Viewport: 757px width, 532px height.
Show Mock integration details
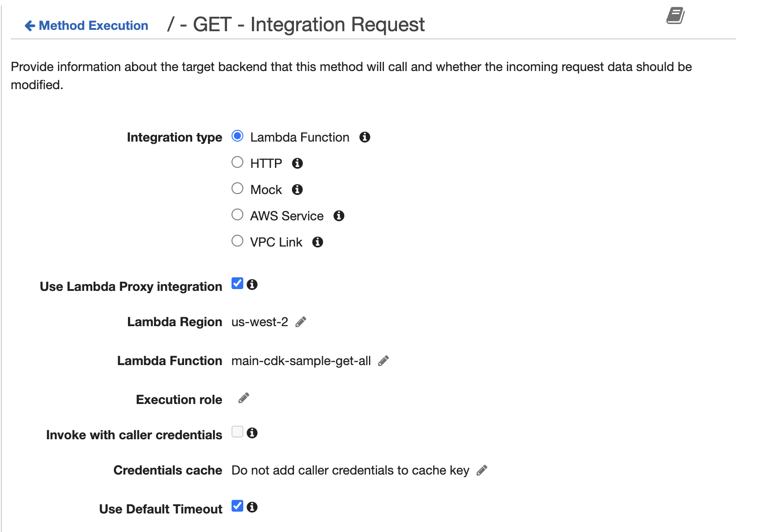pyautogui.click(x=297, y=190)
